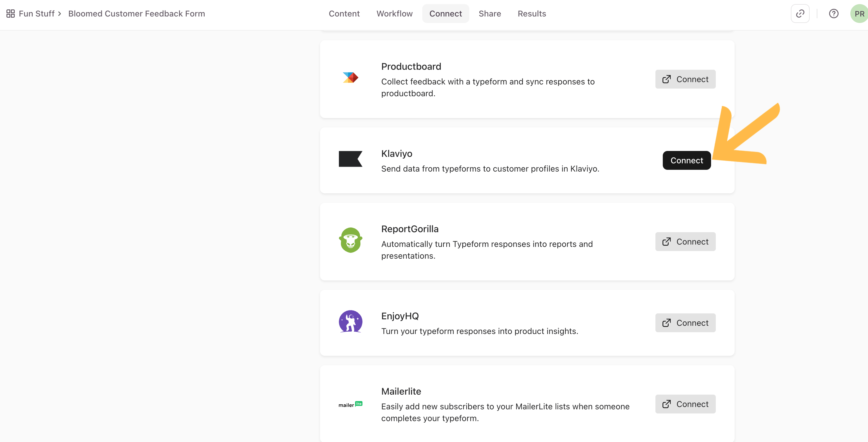Select the EnjoyHQ heading text
The image size is (868, 442).
(400, 316)
